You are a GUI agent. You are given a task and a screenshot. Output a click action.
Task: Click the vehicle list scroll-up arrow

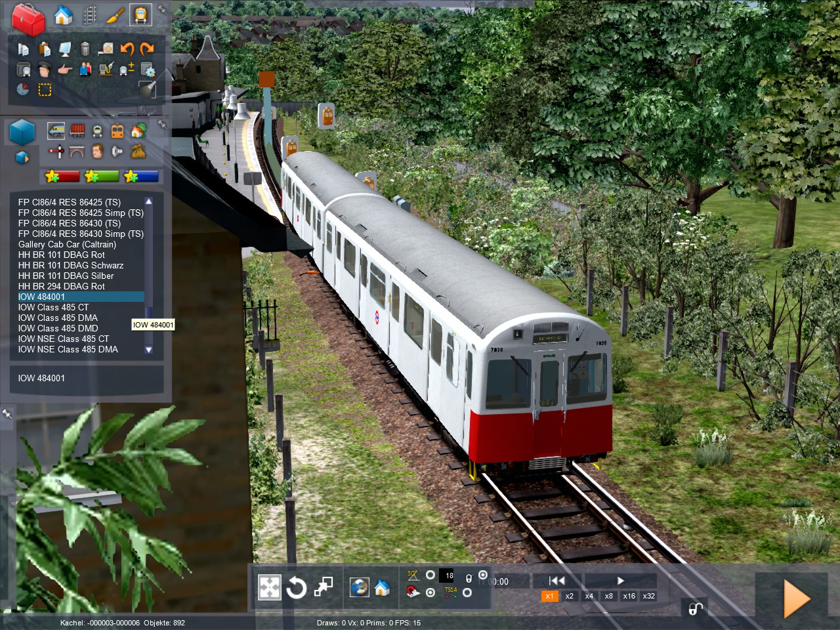point(149,201)
